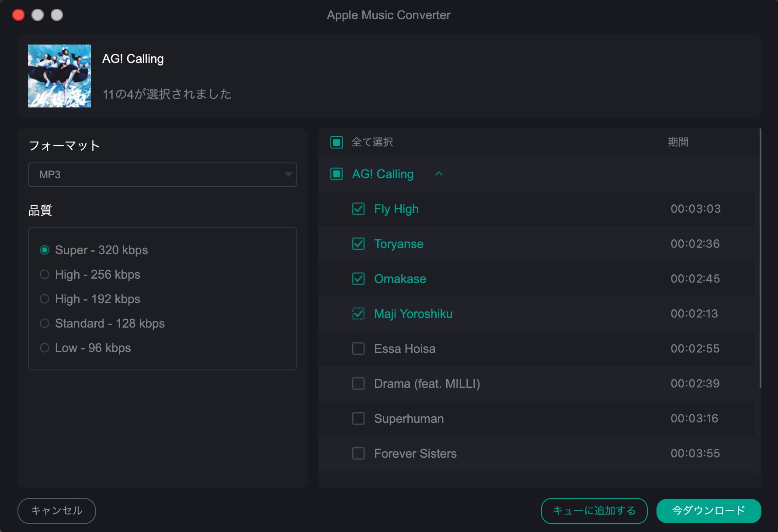The image size is (778, 532).
Task: Click the 00:03:55 duration value
Action: (695, 453)
